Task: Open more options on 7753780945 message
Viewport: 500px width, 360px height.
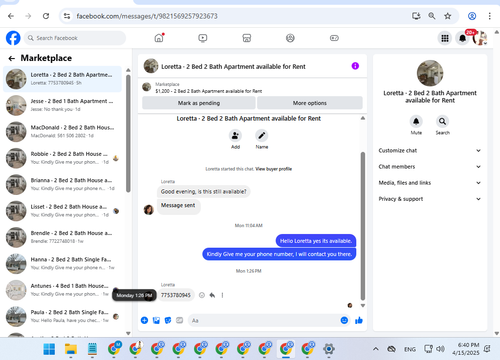Action: (x=222, y=295)
